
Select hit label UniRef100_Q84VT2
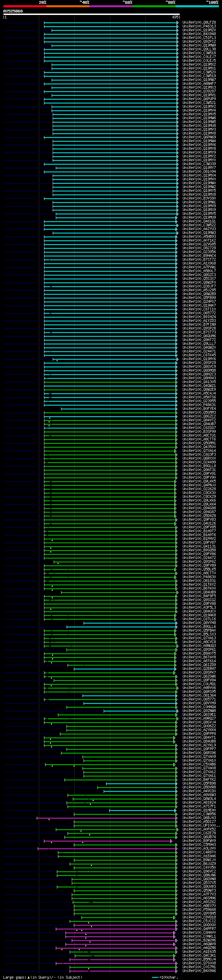coord(199,420)
